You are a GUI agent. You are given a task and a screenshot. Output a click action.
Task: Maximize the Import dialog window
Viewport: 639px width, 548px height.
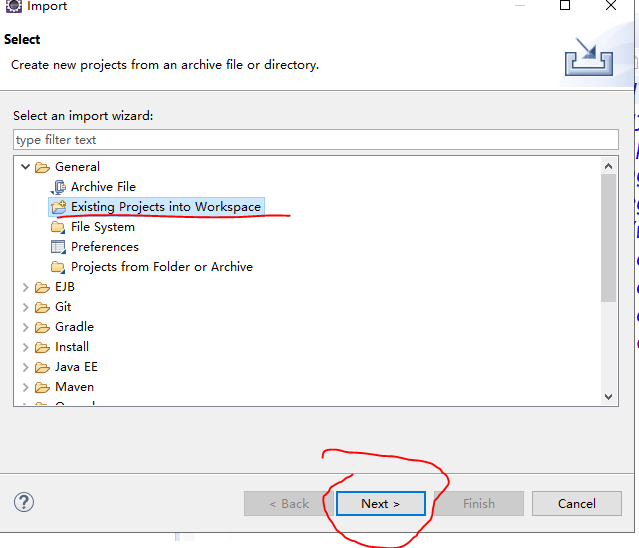[565, 5]
